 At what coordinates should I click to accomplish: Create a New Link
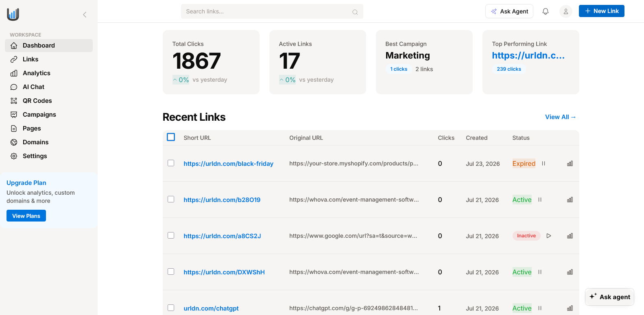pyautogui.click(x=601, y=11)
